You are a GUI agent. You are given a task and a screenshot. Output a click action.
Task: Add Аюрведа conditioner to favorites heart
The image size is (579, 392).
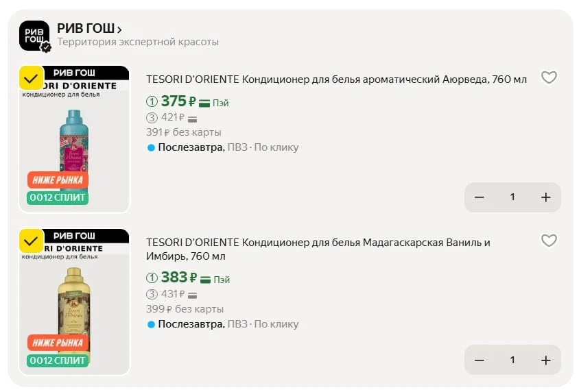549,77
